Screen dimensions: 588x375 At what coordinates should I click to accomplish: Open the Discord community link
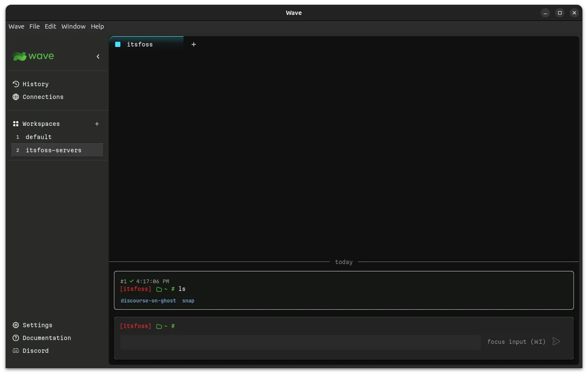(x=35, y=351)
